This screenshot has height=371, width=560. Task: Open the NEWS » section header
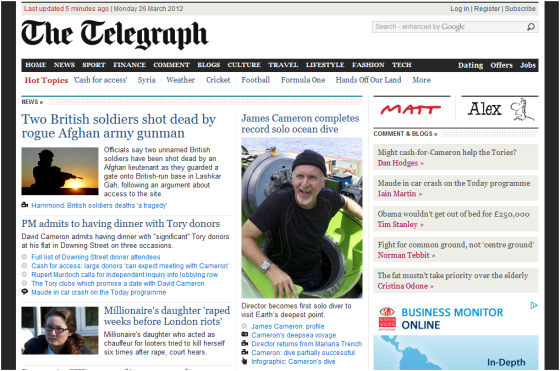pos(32,102)
